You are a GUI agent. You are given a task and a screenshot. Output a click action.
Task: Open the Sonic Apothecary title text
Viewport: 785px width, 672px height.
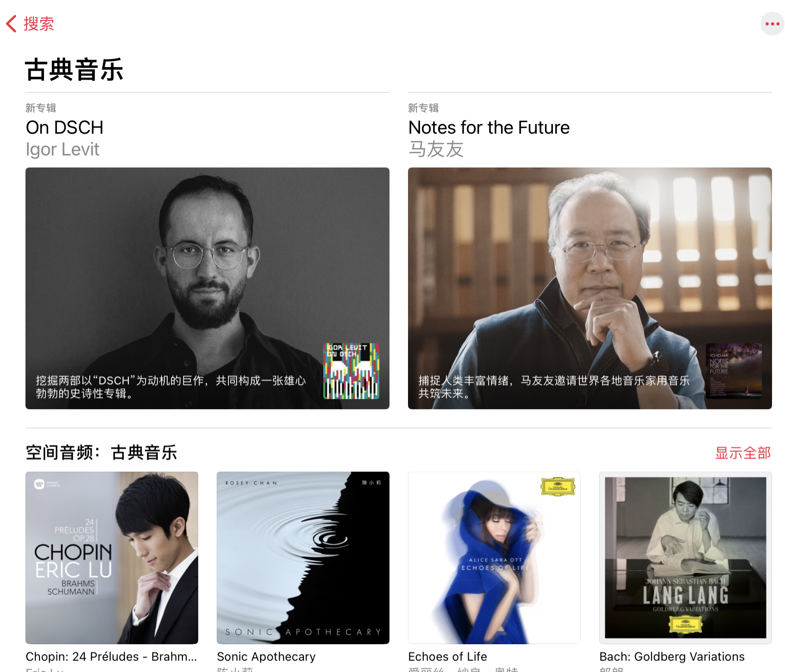click(266, 657)
